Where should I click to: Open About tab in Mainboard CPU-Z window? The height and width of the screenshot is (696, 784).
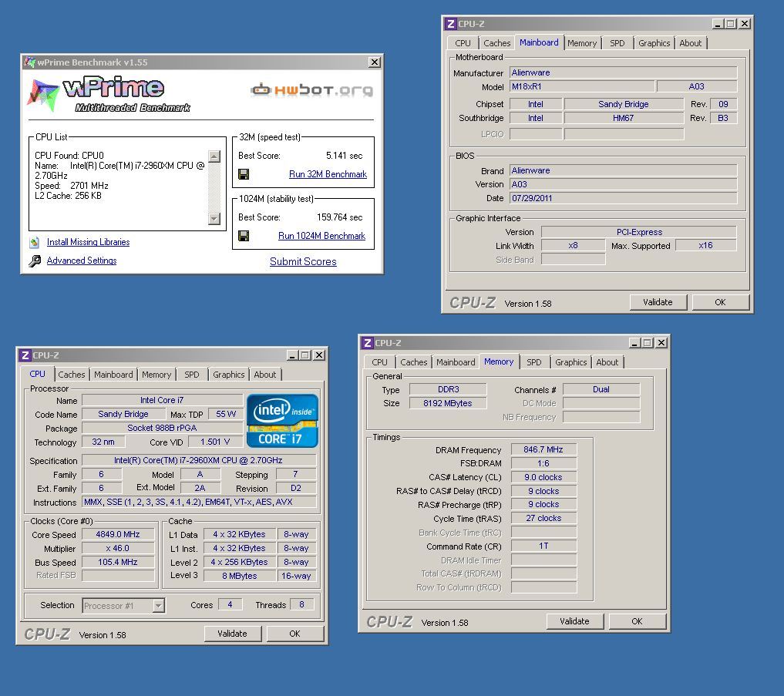point(690,43)
